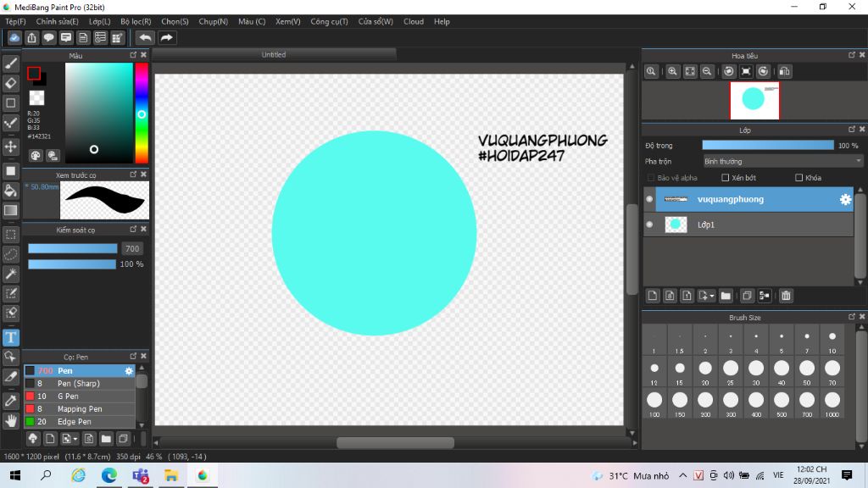The image size is (868, 488).
Task: Open the Chỉnh sửa(E) menu
Action: coord(57,21)
